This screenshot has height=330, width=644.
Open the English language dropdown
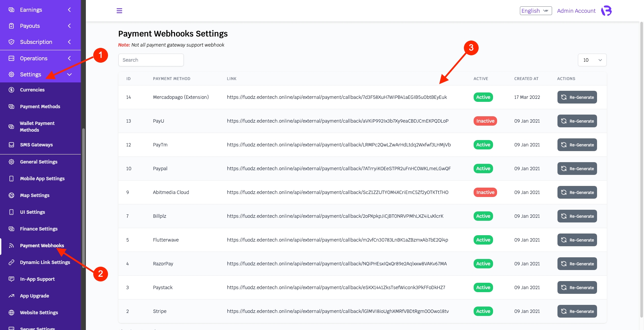[x=535, y=11]
